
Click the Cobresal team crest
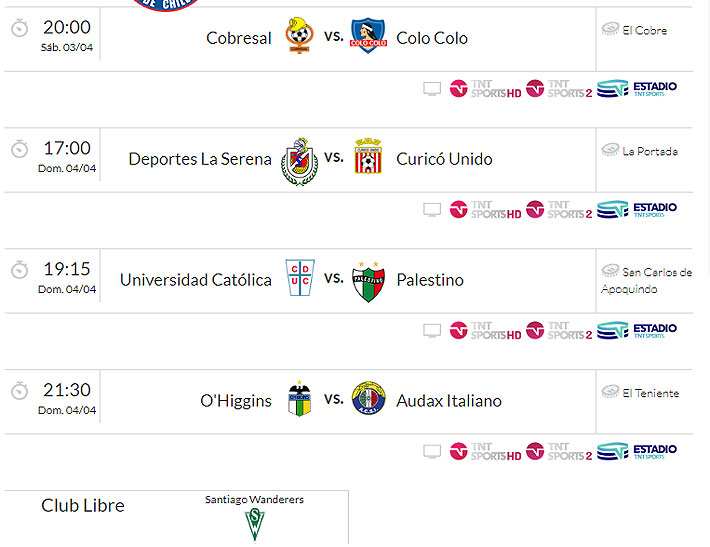click(299, 37)
